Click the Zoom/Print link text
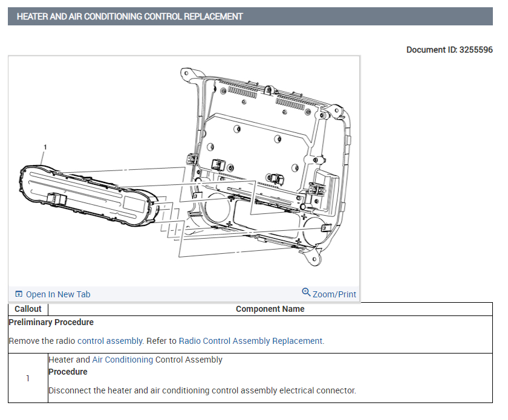The image size is (508, 420). (x=334, y=294)
